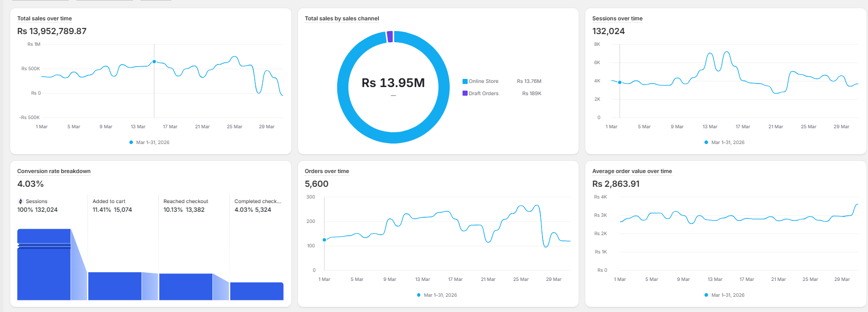Viewport: 868px width, 312px height.
Task: Click the 8K y-axis label in Sessions chart
Action: (x=597, y=44)
